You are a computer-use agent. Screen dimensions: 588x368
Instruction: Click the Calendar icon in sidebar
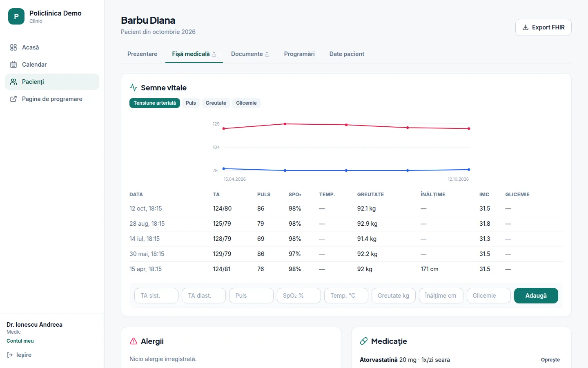click(x=13, y=65)
